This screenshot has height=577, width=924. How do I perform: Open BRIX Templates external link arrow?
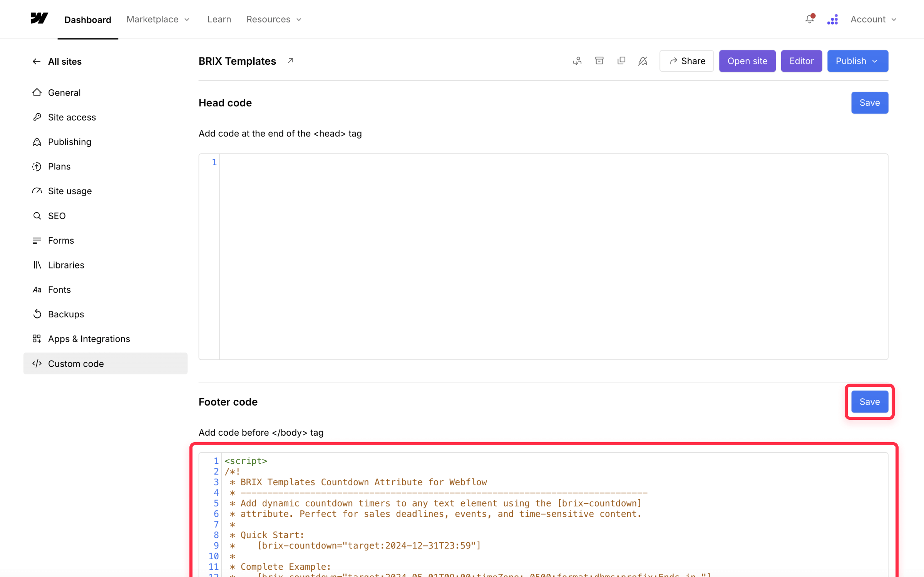pyautogui.click(x=291, y=61)
